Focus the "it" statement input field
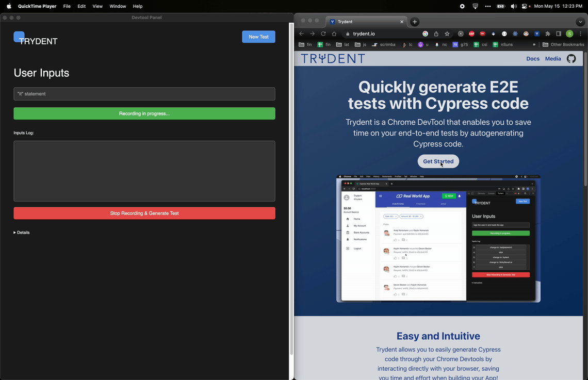This screenshot has width=588, height=380. (144, 94)
